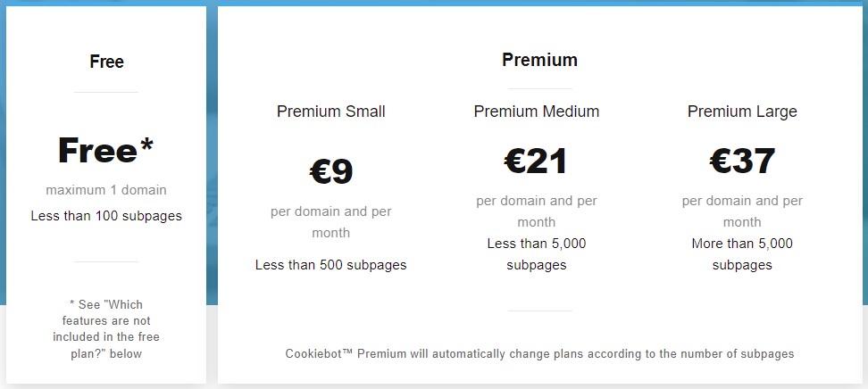Click the "Free" plan heading
The width and height of the screenshot is (868, 389).
[x=106, y=62]
